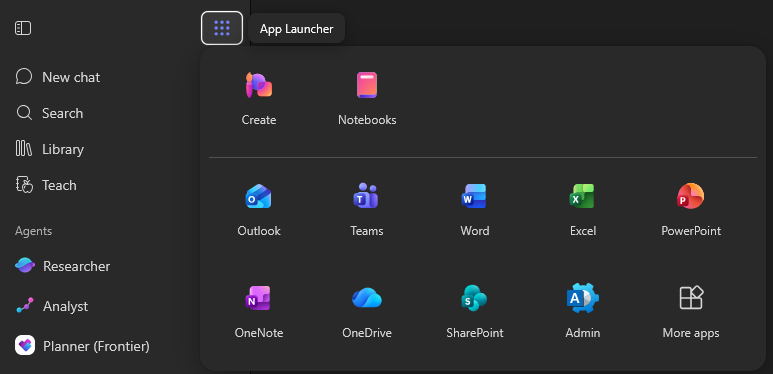Click More apps in the launcher
The image size is (773, 374).
[x=691, y=311]
